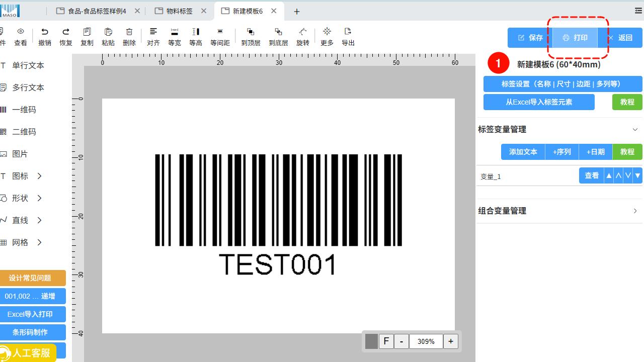Click the zoom percentage field showing 309%
The width and height of the screenshot is (644, 362).
click(x=426, y=341)
